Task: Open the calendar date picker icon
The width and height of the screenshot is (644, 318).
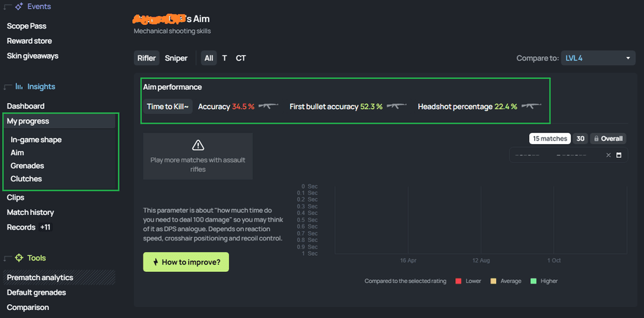Action: (x=618, y=155)
